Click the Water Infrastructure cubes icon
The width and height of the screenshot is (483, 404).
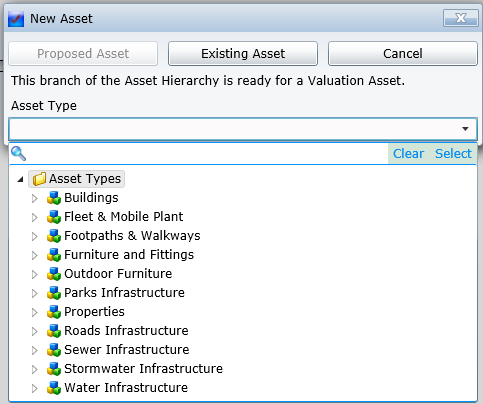pyautogui.click(x=54, y=388)
